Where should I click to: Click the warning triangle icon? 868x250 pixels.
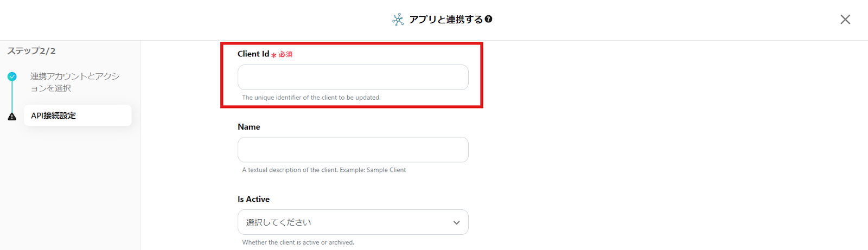[x=12, y=117]
